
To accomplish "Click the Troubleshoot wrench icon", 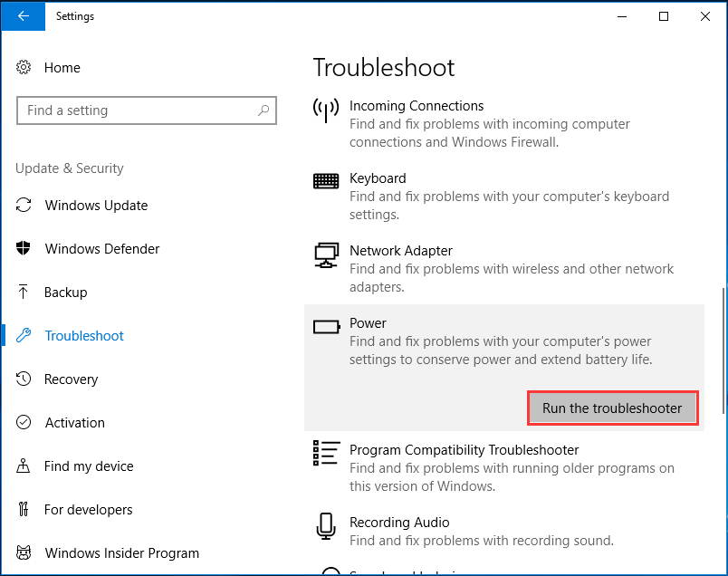I will pyautogui.click(x=24, y=335).
